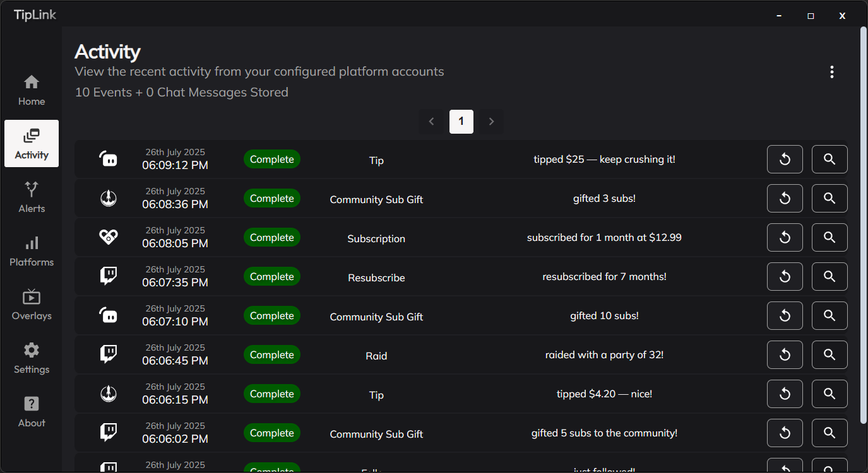The width and height of the screenshot is (868, 473).
Task: Open the Overlays section
Action: (31, 305)
